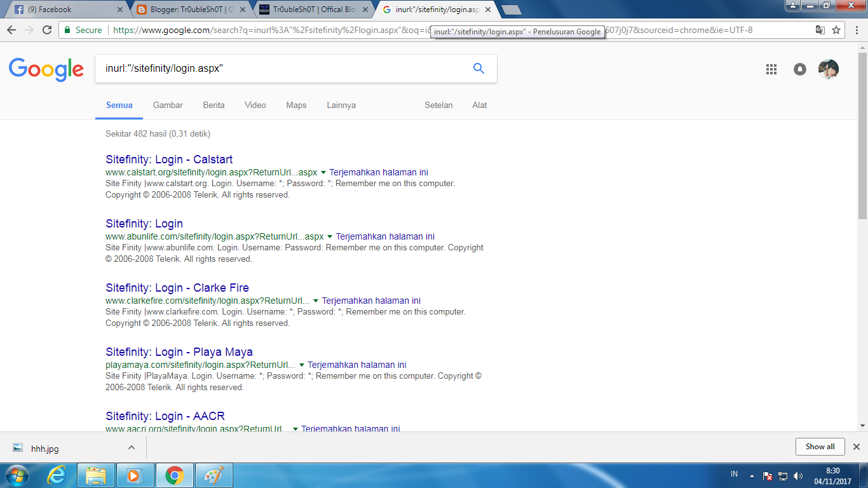Click the Chrome taskbar icon

[175, 475]
